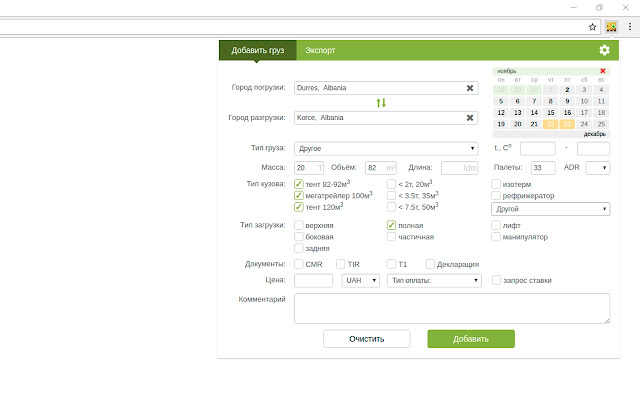Screen dimensions: 640x400
Task: Check the задняя loading type
Action: 299,248
